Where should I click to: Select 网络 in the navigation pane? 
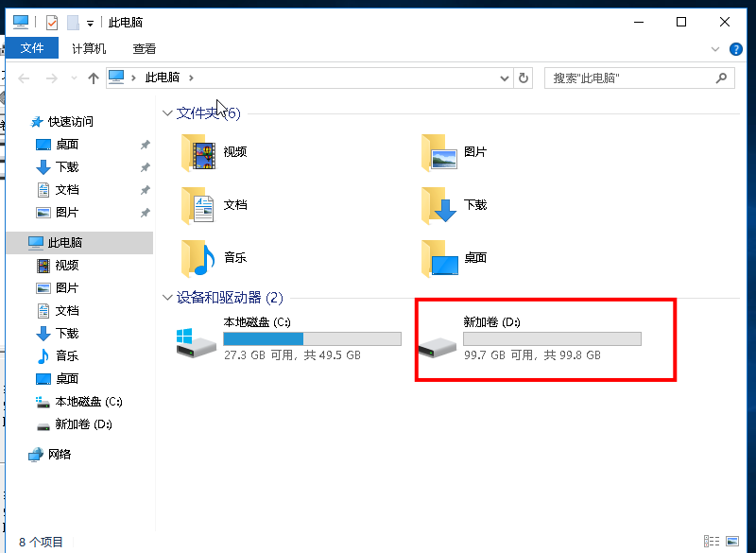click(x=60, y=455)
